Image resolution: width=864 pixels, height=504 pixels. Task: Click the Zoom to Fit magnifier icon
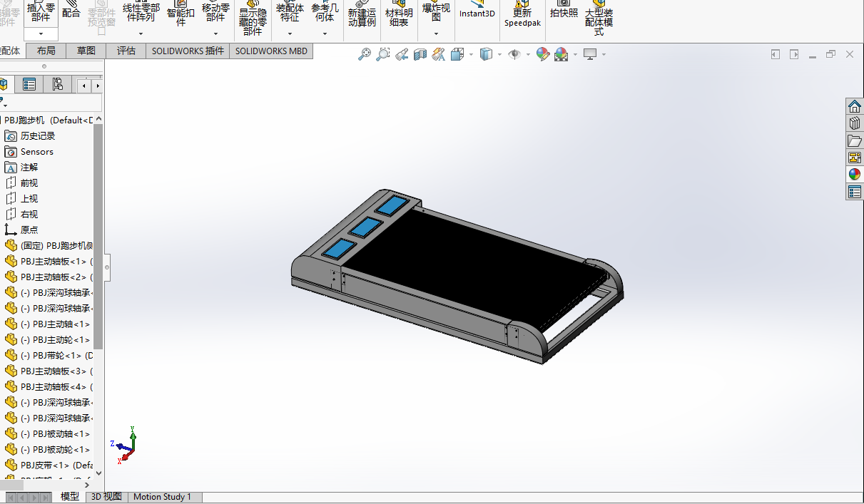click(x=365, y=54)
